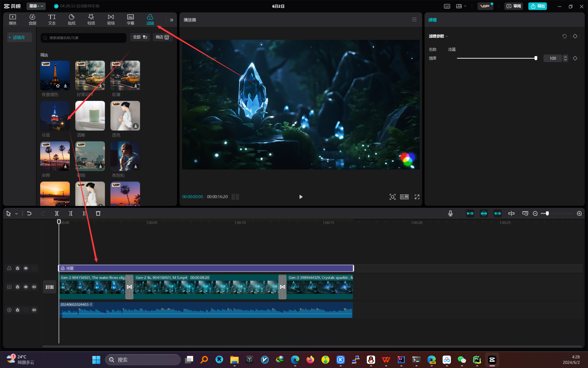Open the 媒体 media tab
588x368 pixels.
click(x=13, y=20)
